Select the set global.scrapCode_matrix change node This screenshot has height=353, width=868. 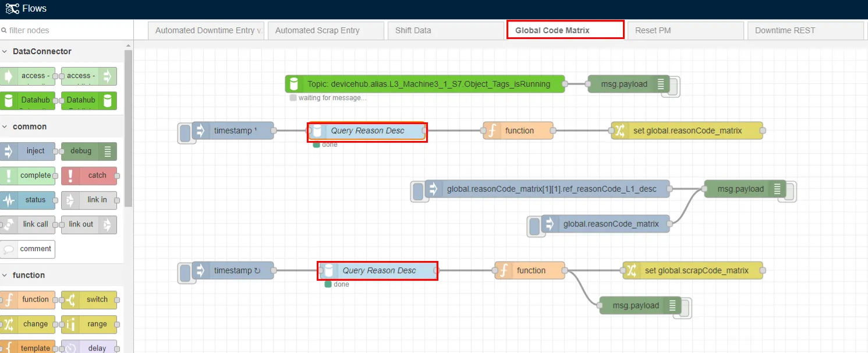pyautogui.click(x=693, y=270)
